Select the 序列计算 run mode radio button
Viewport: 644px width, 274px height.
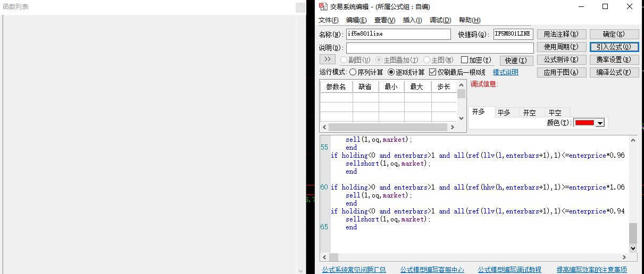[353, 72]
